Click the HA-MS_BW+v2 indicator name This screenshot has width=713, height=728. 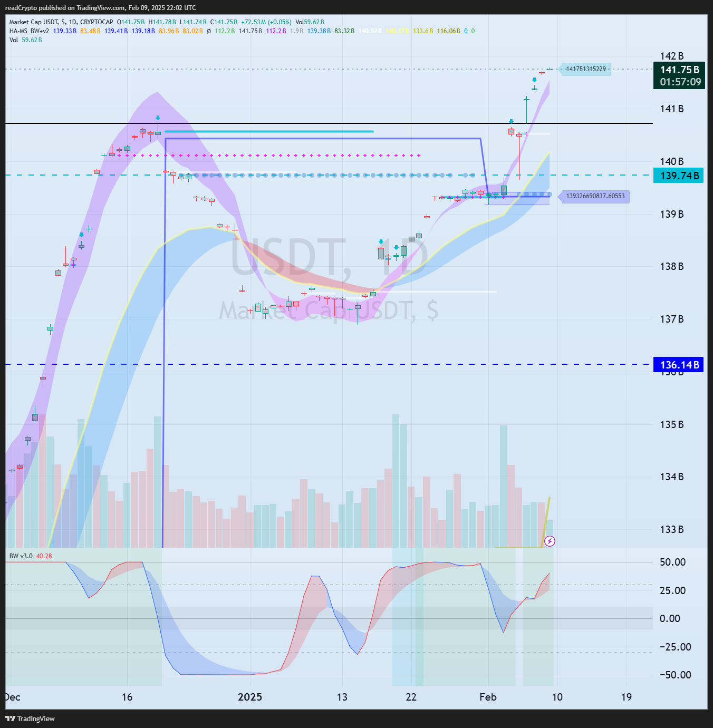[29, 31]
